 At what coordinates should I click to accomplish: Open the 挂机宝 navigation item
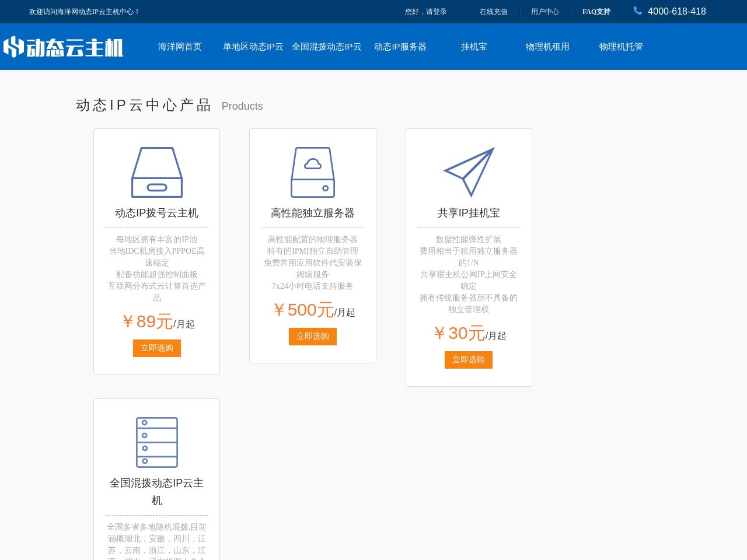click(x=473, y=47)
